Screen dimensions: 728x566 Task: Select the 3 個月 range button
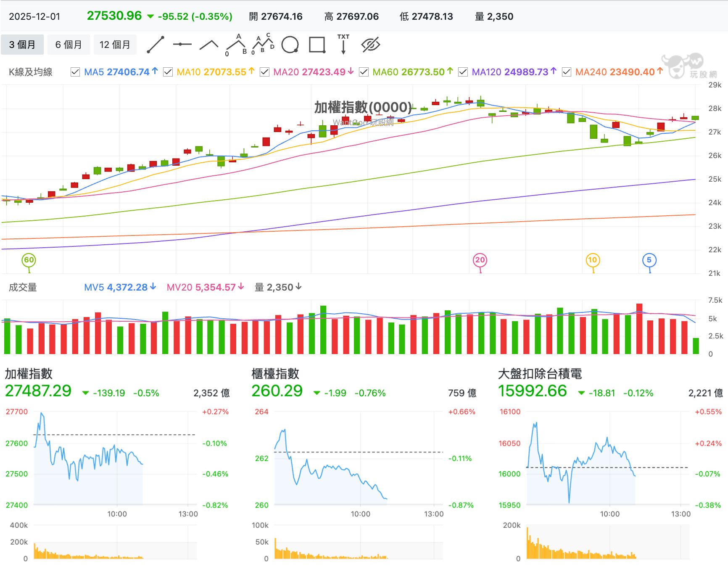[x=22, y=45]
